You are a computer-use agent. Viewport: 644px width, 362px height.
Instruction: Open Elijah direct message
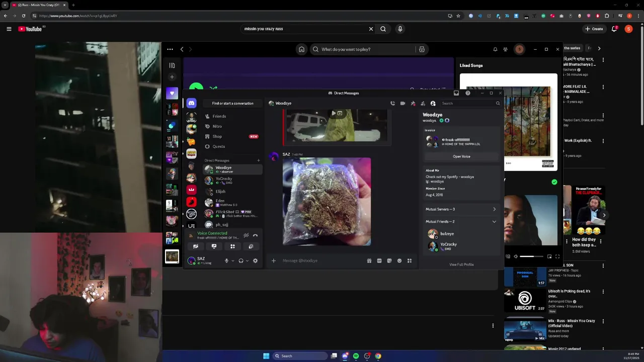(x=232, y=192)
